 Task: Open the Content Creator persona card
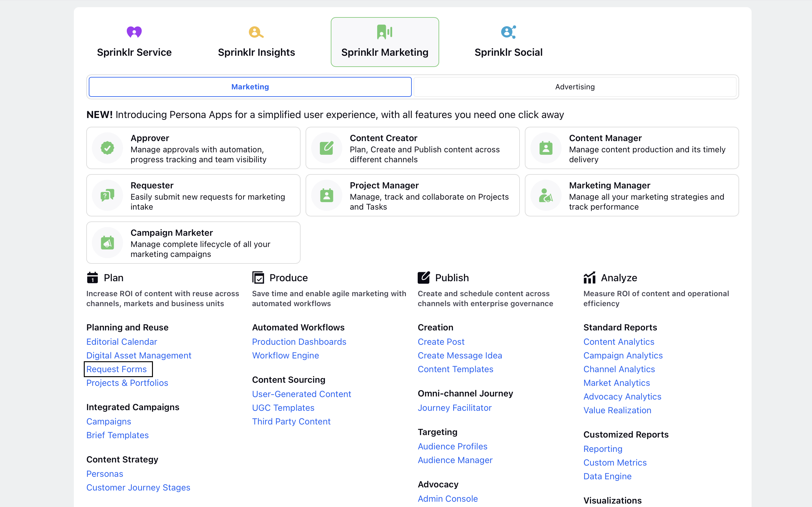(412, 148)
